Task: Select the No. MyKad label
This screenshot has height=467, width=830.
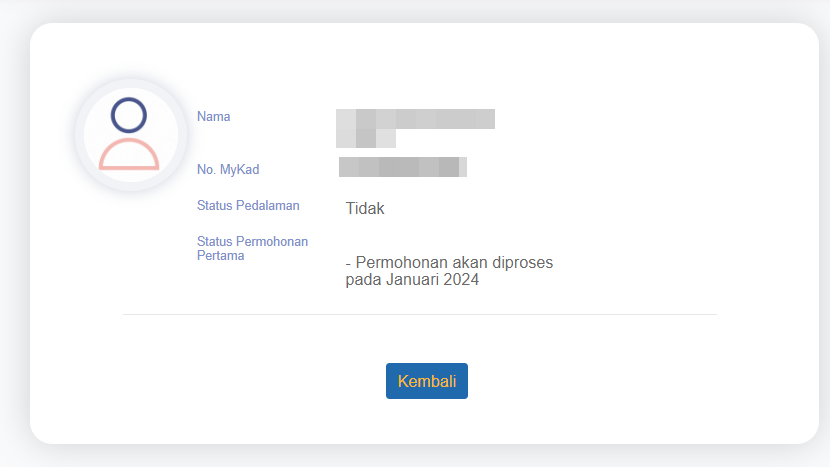Action: coord(228,169)
